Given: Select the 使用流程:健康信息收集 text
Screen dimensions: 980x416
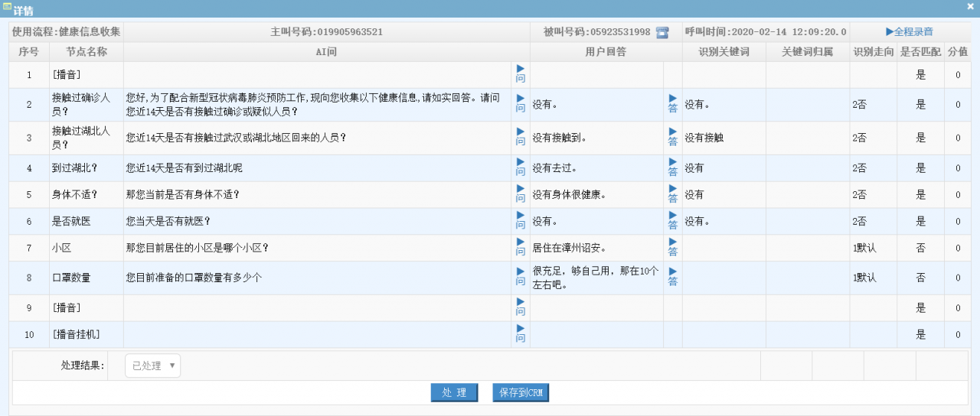Looking at the screenshot, I should (x=67, y=32).
